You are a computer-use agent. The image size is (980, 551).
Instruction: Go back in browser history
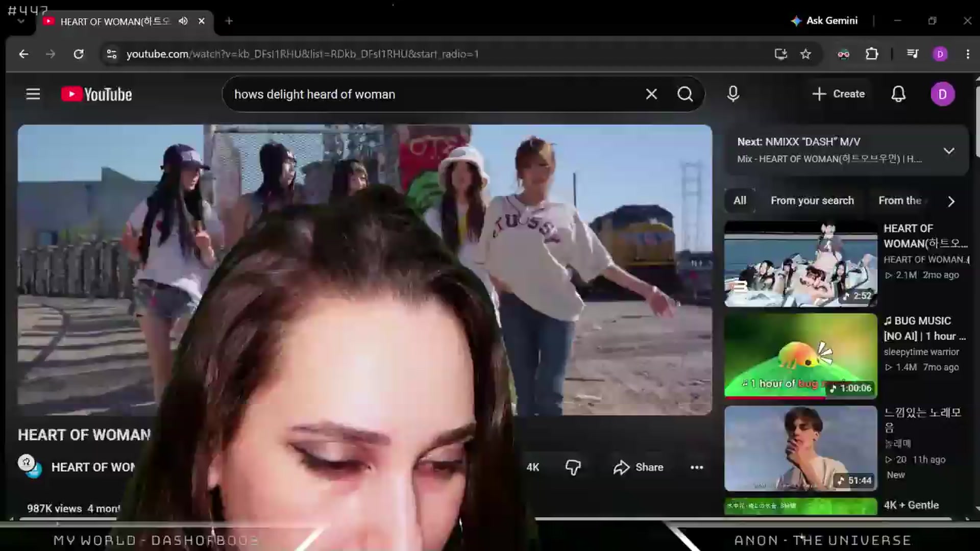tap(23, 54)
